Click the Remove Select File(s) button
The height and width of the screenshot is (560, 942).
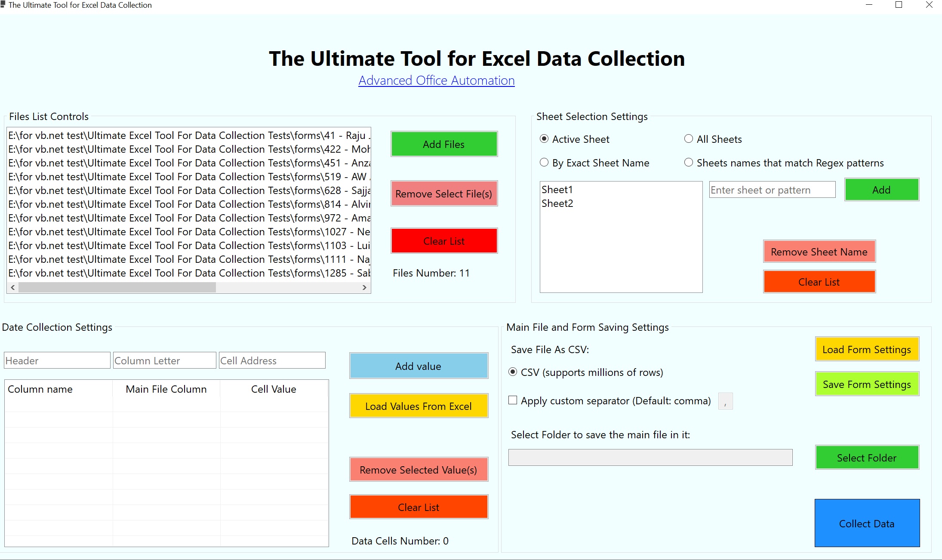tap(444, 194)
